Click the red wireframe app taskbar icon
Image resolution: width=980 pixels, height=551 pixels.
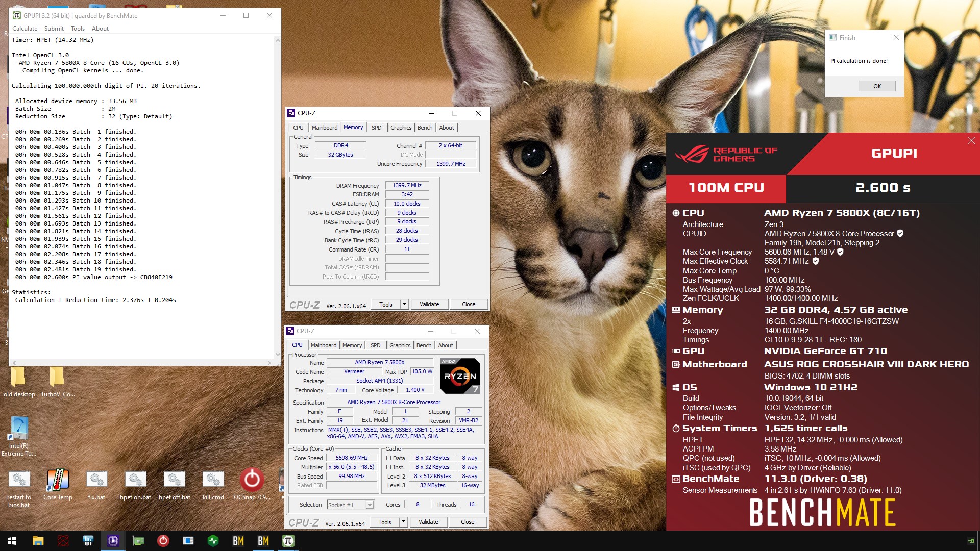tap(63, 541)
